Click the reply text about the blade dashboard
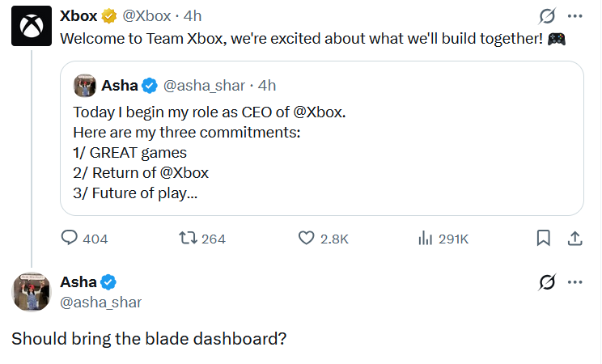The image size is (602, 364). tap(149, 339)
